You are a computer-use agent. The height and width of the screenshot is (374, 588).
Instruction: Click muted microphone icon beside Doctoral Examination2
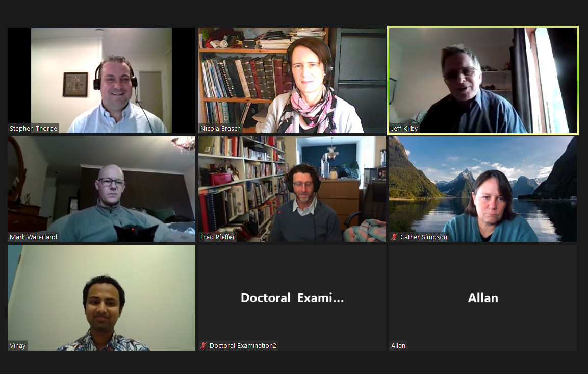(203, 346)
